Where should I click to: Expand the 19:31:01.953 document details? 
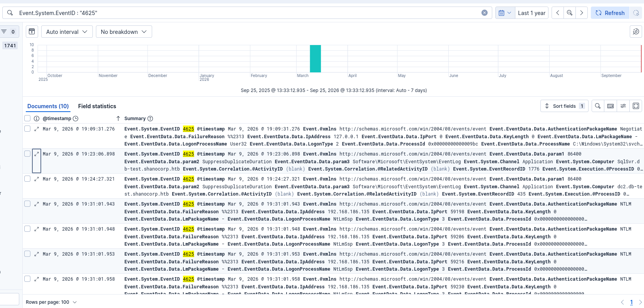tap(37, 254)
